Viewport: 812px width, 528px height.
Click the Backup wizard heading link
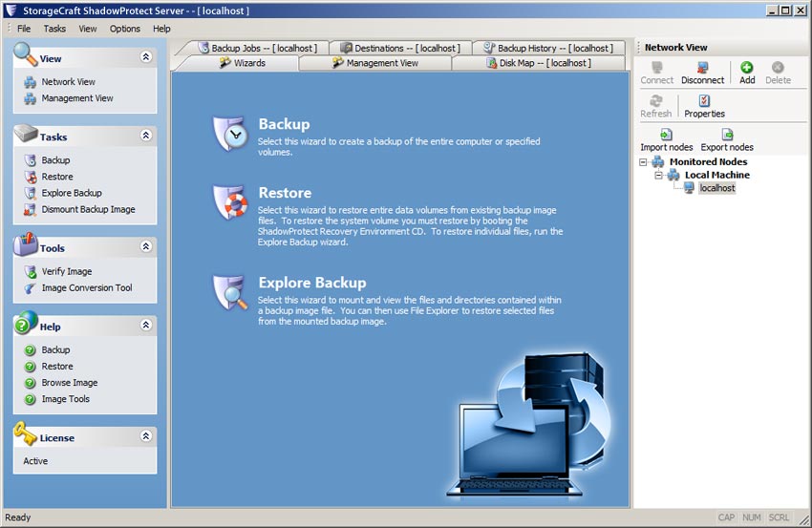pyautogui.click(x=285, y=124)
